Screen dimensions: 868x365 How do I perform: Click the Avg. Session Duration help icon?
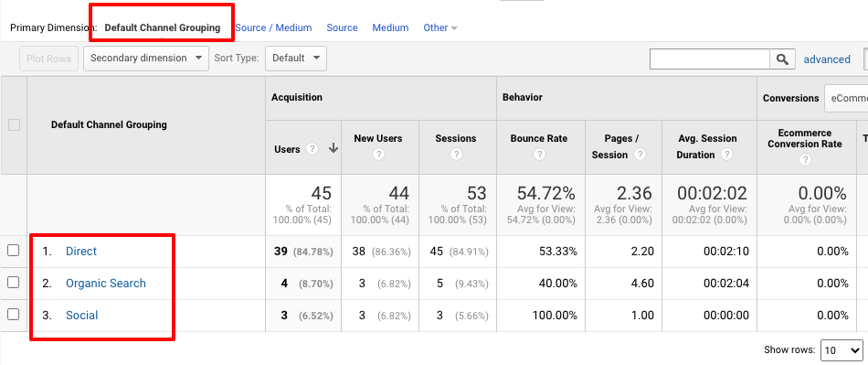(727, 155)
